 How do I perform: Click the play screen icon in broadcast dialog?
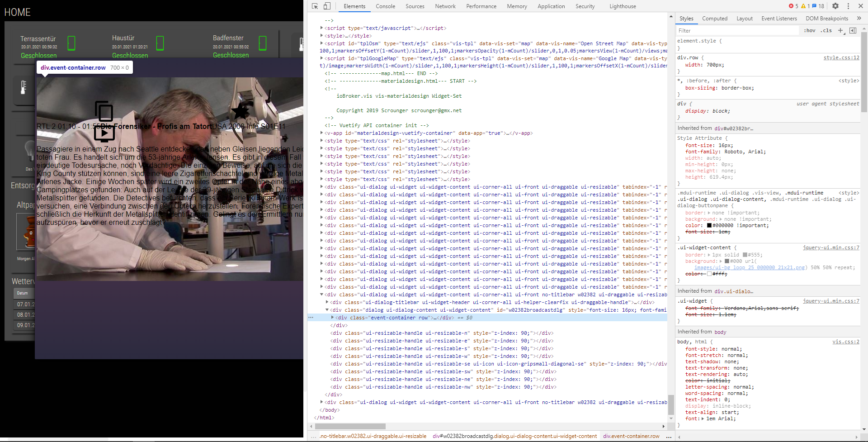coord(104,133)
